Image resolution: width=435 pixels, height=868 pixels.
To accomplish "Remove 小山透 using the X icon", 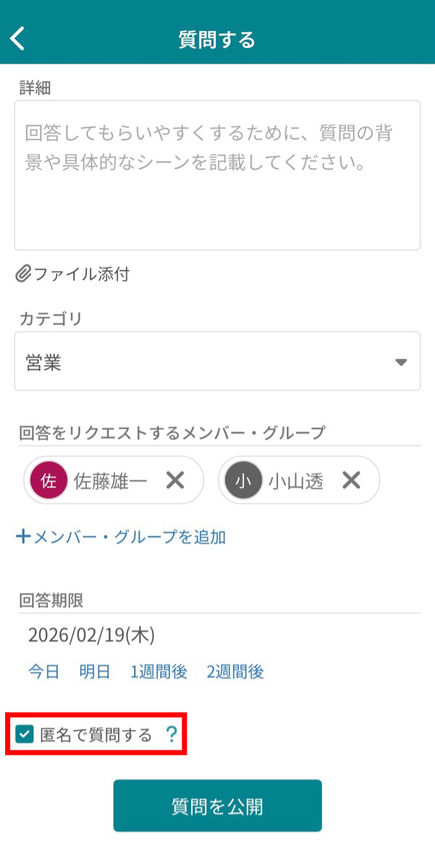I will 352,480.
